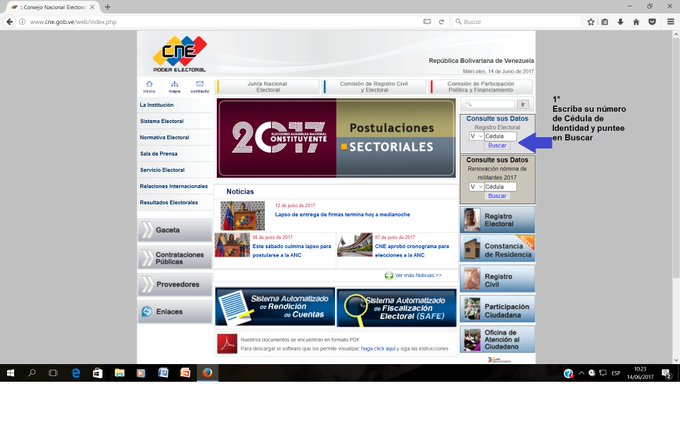This screenshot has height=427, width=680.
Task: Click the mapa sitemap icon
Action: (x=174, y=84)
